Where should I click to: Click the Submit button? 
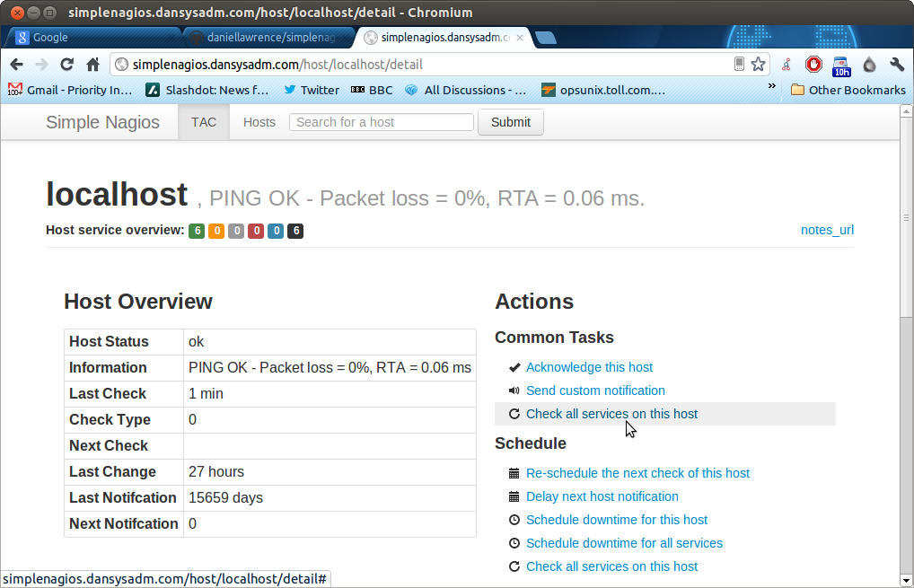point(511,122)
